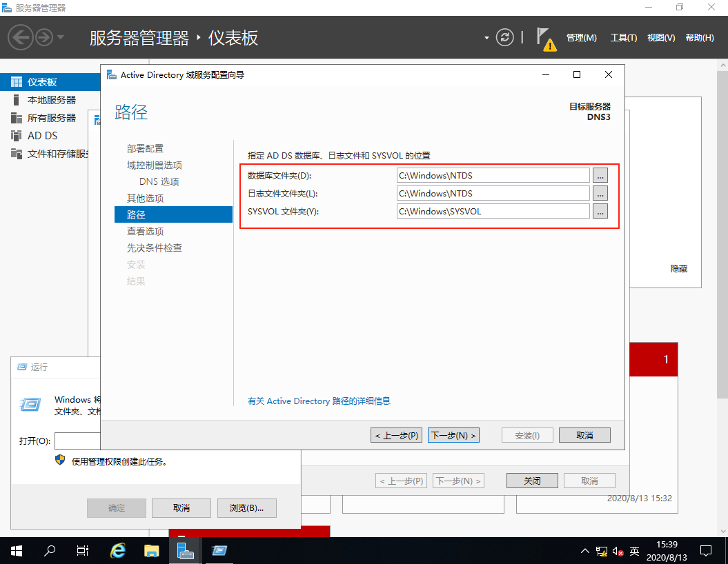Viewport: 728px width, 564px height.
Task: Click the 日志文件文件夹 path field
Action: coord(493,194)
